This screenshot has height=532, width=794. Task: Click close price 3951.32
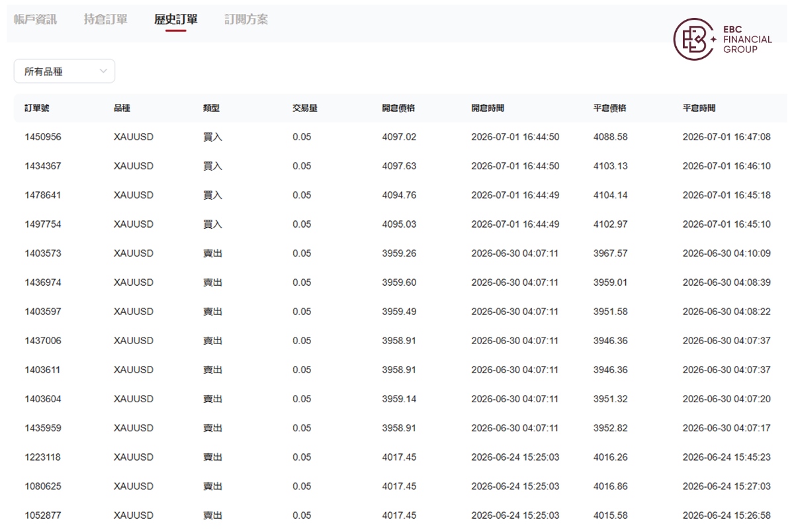click(611, 399)
